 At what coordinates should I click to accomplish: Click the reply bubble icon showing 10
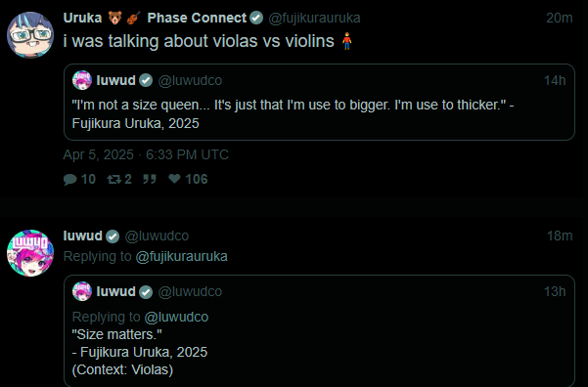coord(70,180)
